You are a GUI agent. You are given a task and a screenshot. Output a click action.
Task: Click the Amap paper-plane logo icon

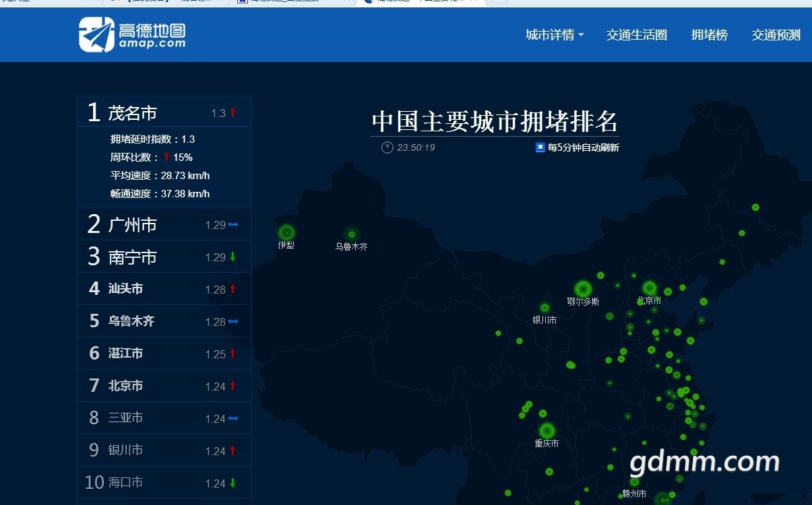point(96,34)
